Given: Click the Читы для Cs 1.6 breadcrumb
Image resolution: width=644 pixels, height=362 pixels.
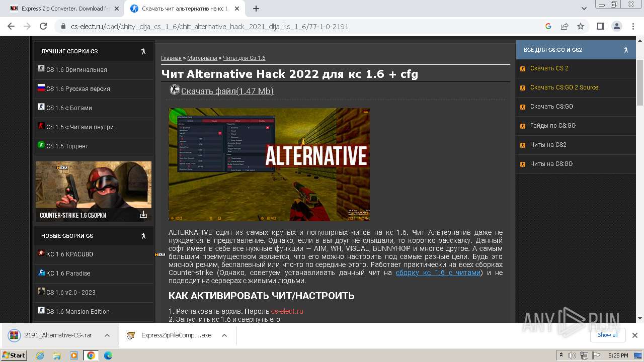Looking at the screenshot, I should point(244,58).
